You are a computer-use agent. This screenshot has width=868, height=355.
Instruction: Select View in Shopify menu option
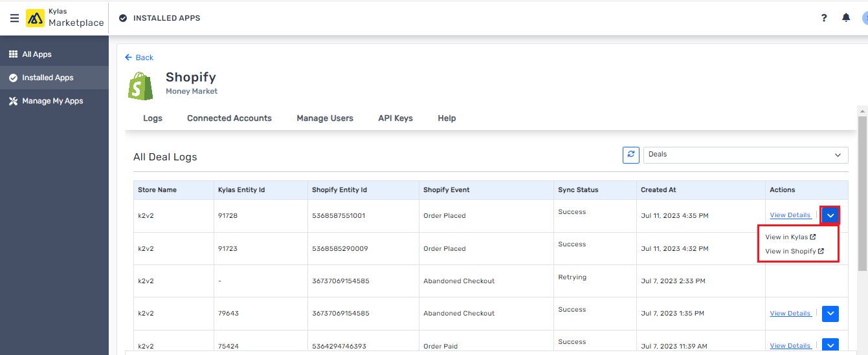pyautogui.click(x=794, y=252)
